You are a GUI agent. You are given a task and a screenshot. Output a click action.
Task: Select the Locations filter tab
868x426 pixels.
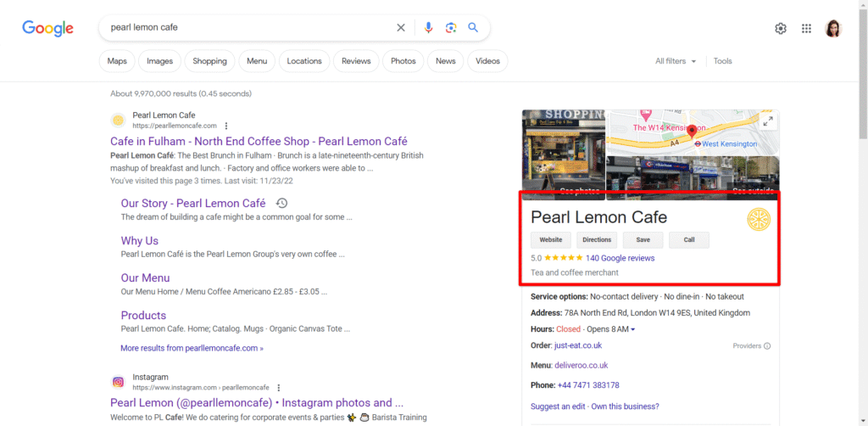(304, 61)
